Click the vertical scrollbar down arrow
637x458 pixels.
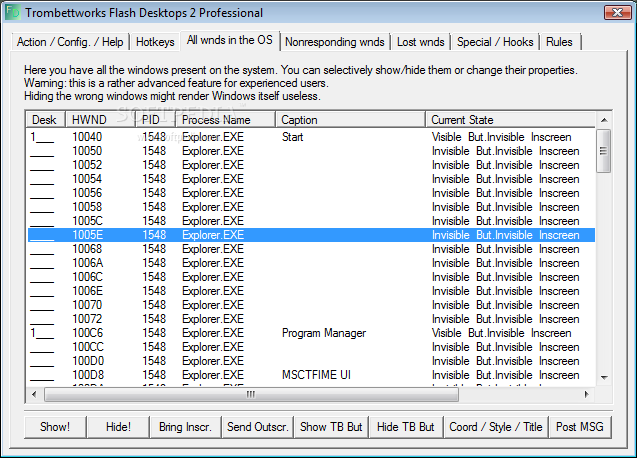click(604, 378)
